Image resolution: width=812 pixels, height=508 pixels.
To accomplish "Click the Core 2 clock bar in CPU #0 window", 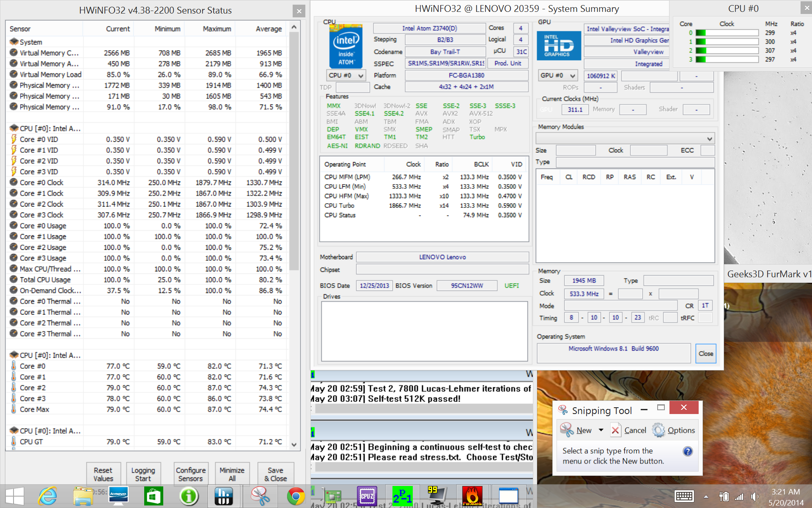I will (727, 50).
